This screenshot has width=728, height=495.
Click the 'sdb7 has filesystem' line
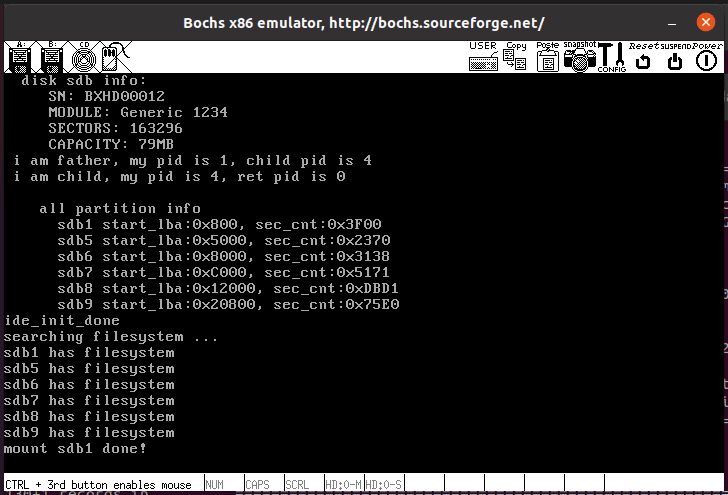point(89,401)
